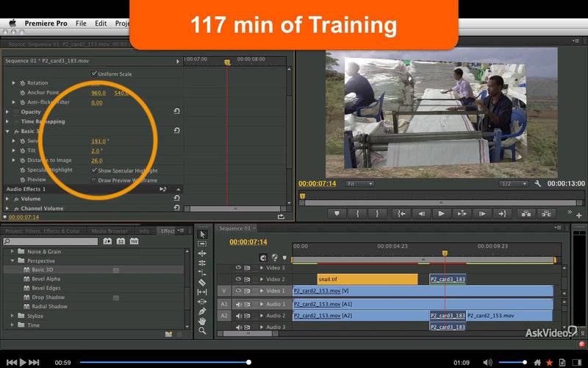
Task: Click Play In to Out button
Action: pyautogui.click(x=462, y=213)
